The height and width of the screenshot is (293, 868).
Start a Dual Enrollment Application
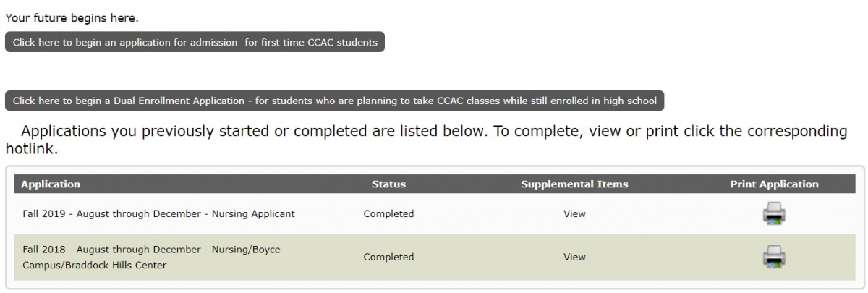334,101
